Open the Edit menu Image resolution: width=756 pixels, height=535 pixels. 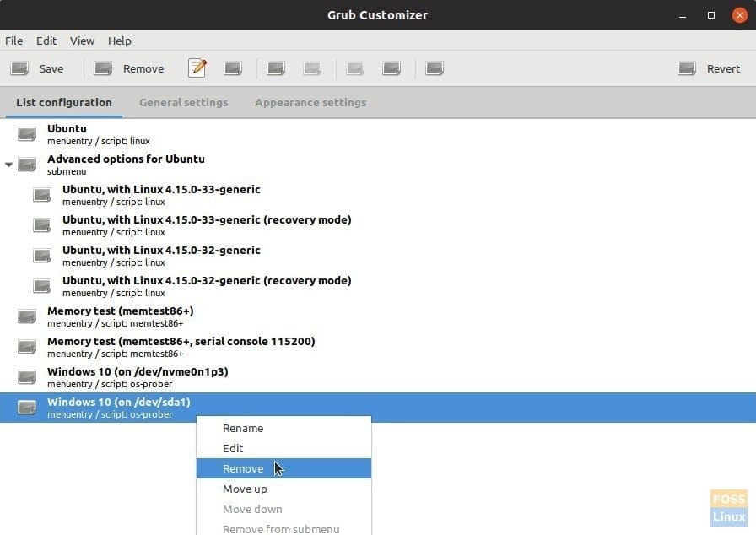click(46, 41)
